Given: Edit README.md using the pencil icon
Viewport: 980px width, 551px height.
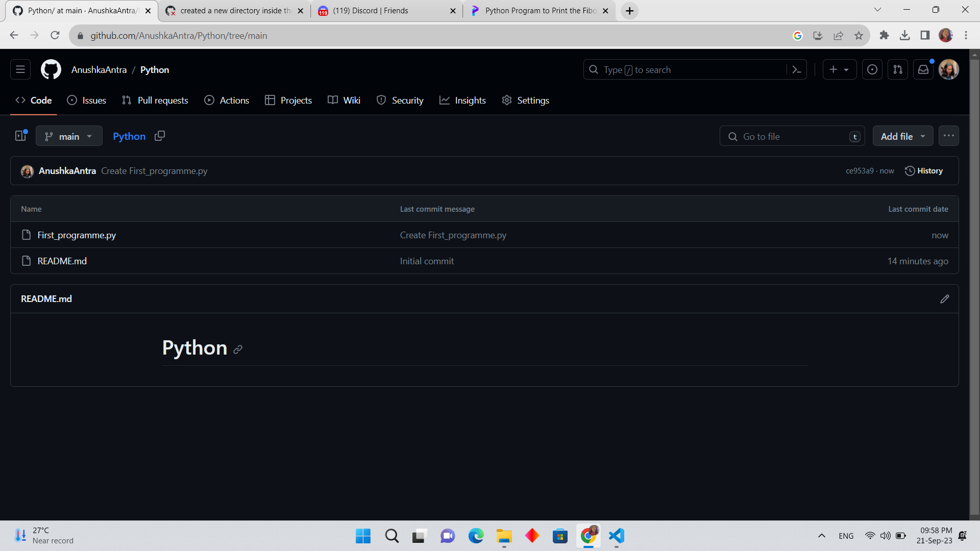Looking at the screenshot, I should (x=945, y=299).
